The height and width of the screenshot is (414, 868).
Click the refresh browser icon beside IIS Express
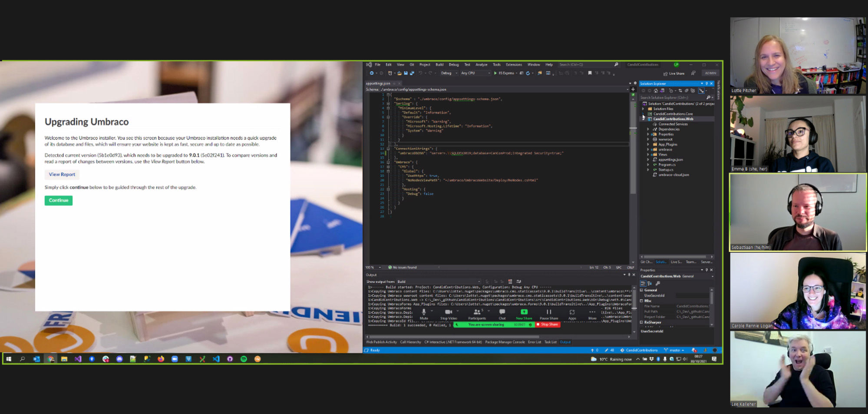click(528, 73)
